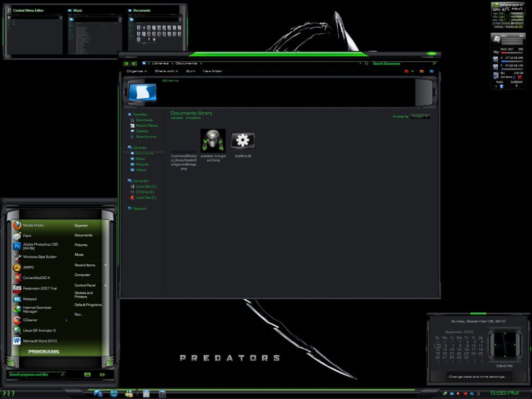The width and height of the screenshot is (532, 399).
Task: Open Paint from the start menu
Action: tap(40, 235)
